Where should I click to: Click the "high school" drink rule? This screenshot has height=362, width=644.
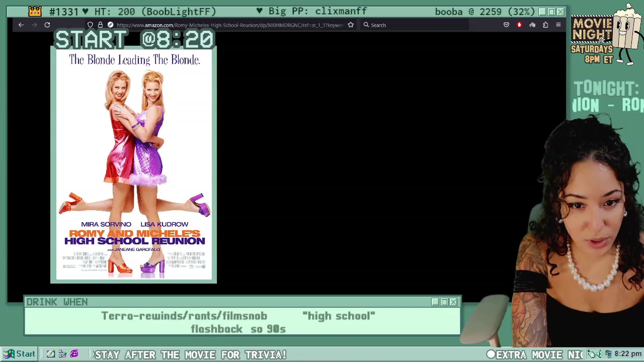[x=339, y=316]
